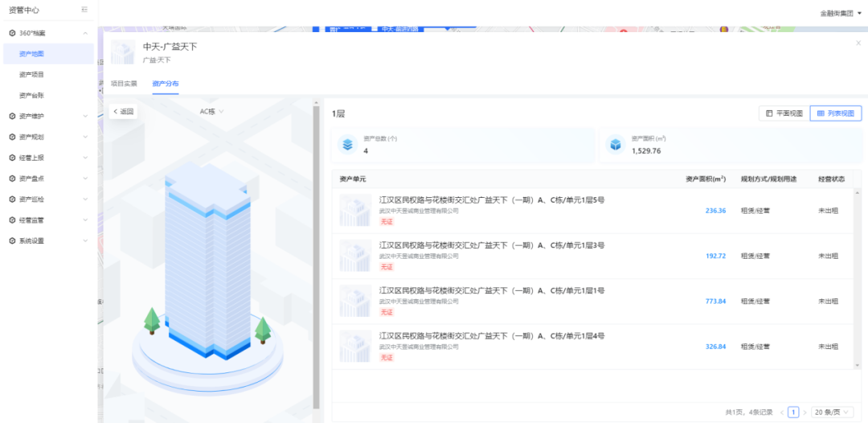868x423 pixels.
Task: Open the 20 条/页 page size dropdown
Action: point(833,412)
